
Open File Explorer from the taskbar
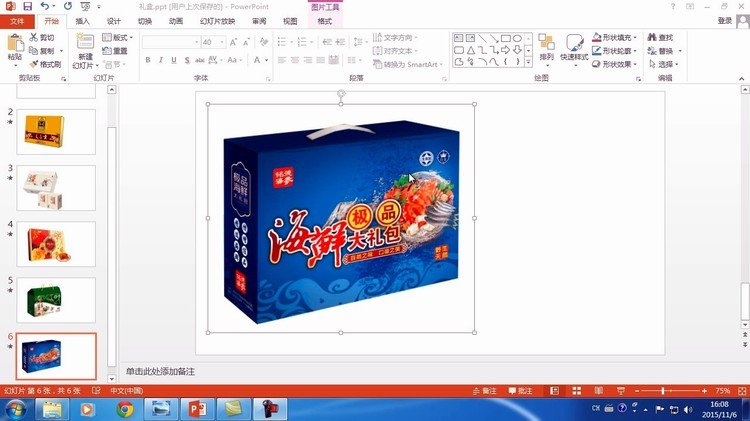tap(52, 410)
